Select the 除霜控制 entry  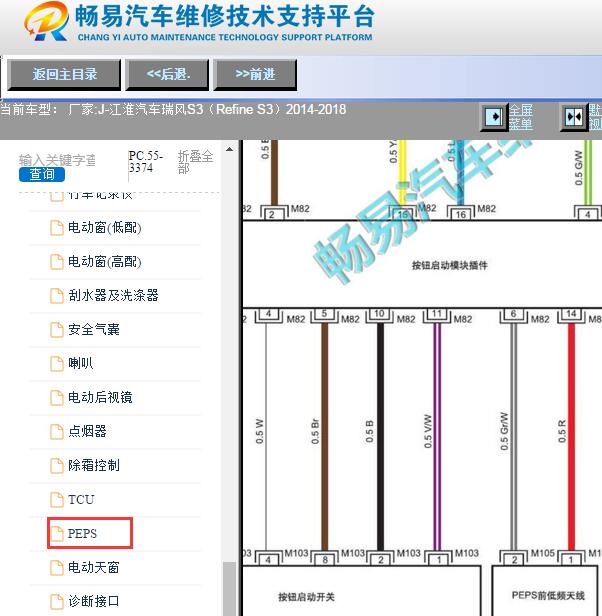point(94,466)
